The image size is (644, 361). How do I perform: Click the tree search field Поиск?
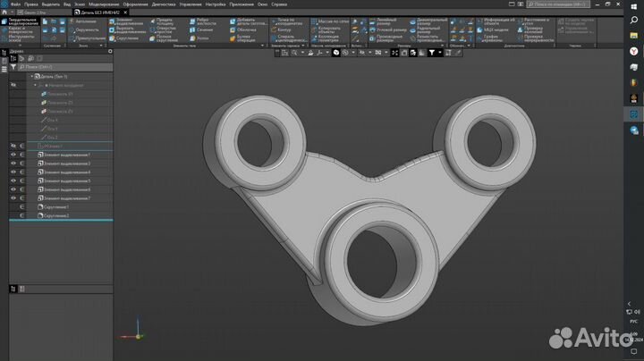[x=65, y=67]
